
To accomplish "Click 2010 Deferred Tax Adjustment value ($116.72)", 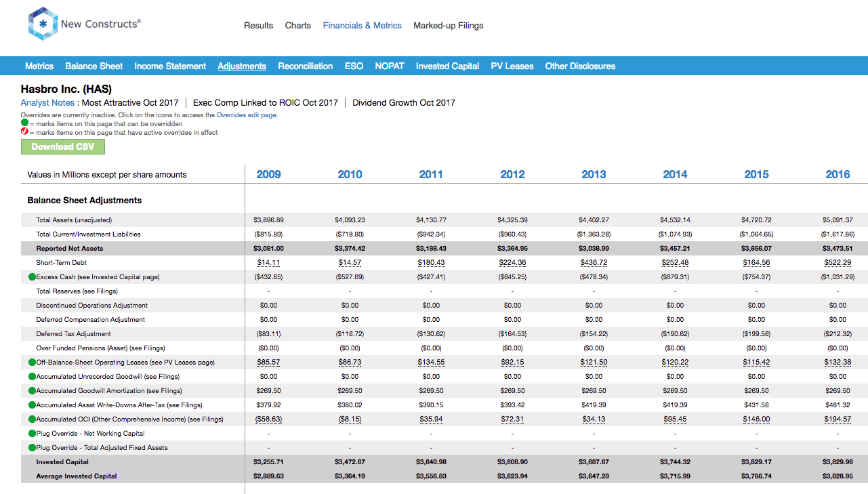I will [x=350, y=334].
